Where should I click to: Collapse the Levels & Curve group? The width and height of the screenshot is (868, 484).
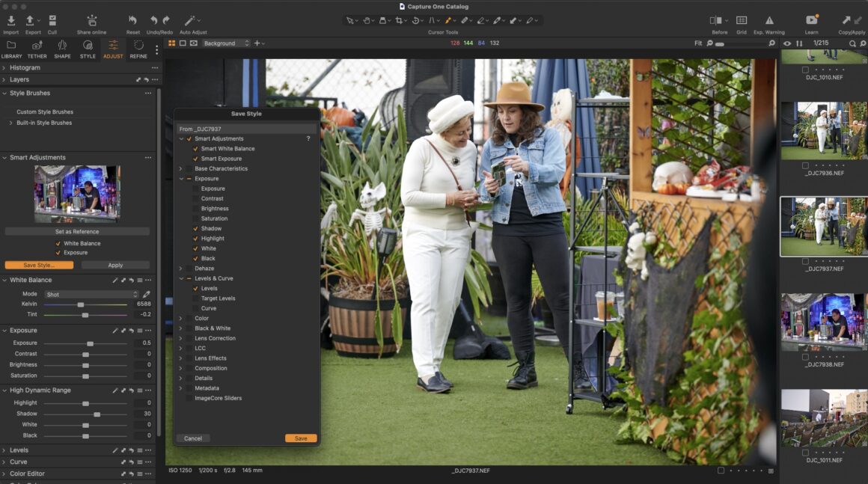(180, 278)
